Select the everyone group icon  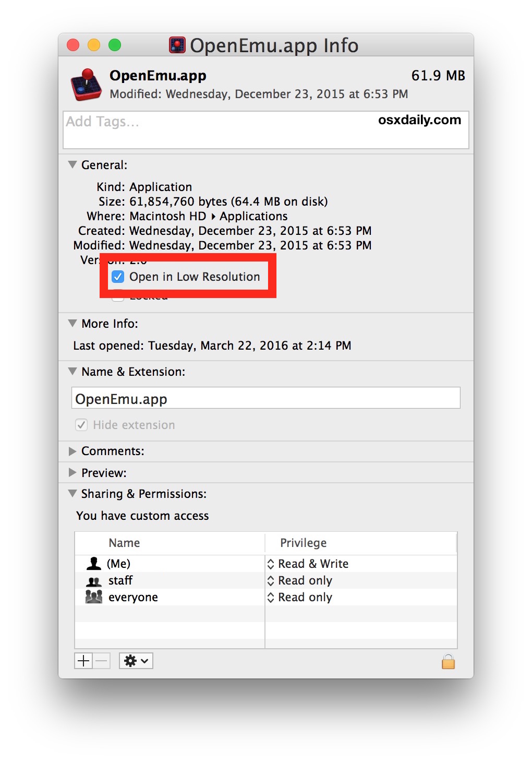94,597
